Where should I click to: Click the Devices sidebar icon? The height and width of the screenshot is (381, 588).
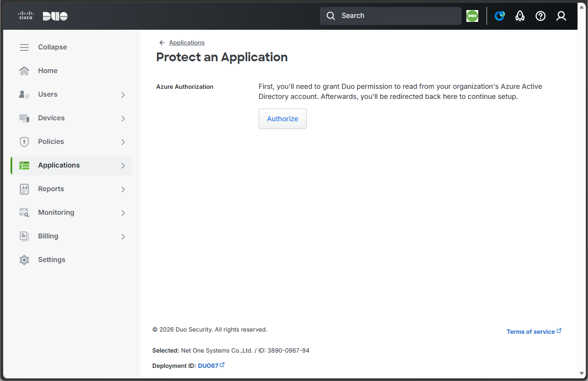point(24,118)
